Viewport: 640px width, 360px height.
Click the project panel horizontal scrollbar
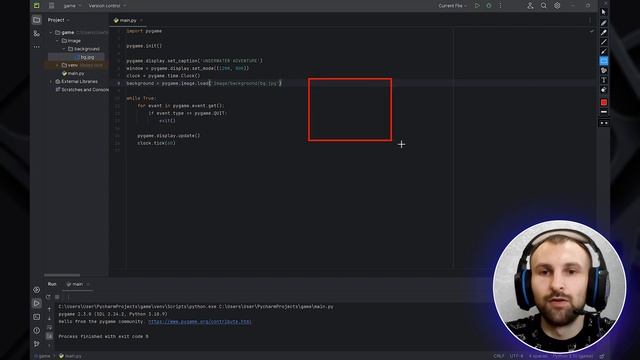[x=62, y=275]
